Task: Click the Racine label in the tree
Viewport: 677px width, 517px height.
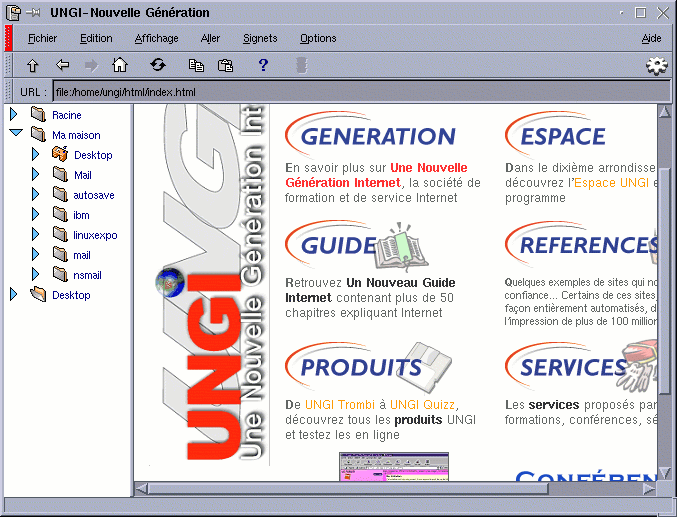Action: coord(66,115)
